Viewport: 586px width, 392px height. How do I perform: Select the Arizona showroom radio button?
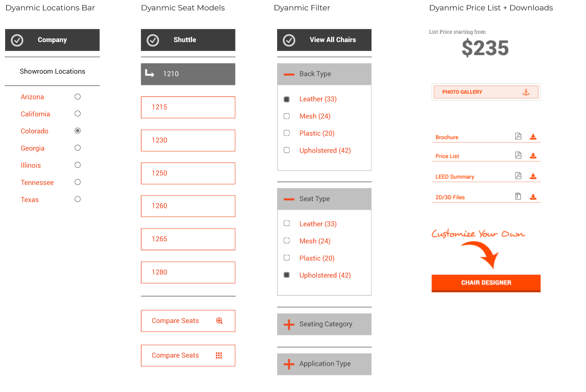tap(78, 97)
